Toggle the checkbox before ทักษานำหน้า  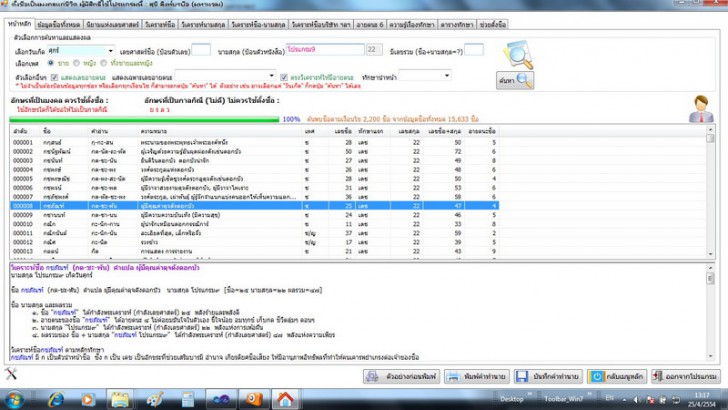[284, 77]
